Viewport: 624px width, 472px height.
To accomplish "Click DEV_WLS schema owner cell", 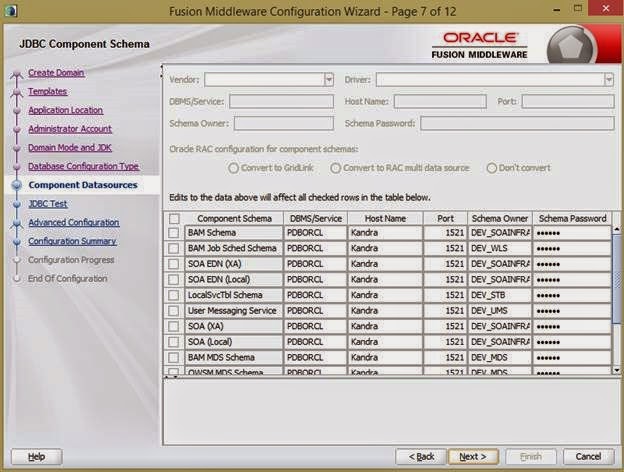I will [x=500, y=248].
